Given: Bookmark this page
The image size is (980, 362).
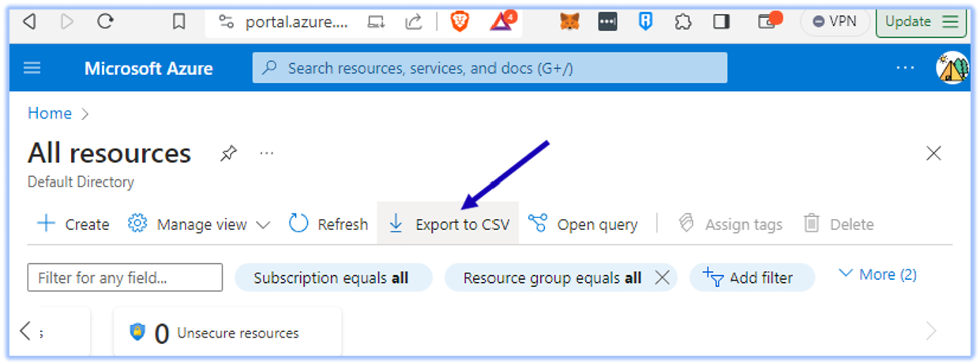Looking at the screenshot, I should pos(179,21).
